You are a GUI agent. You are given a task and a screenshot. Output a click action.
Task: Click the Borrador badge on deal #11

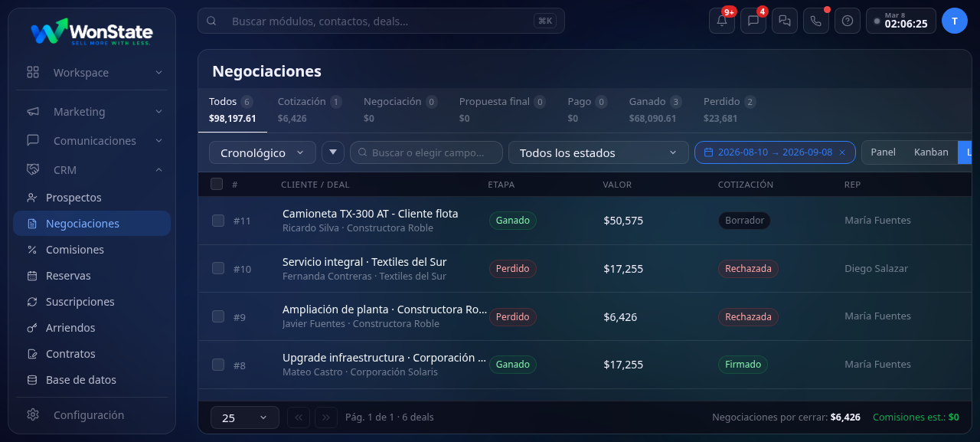coord(744,221)
